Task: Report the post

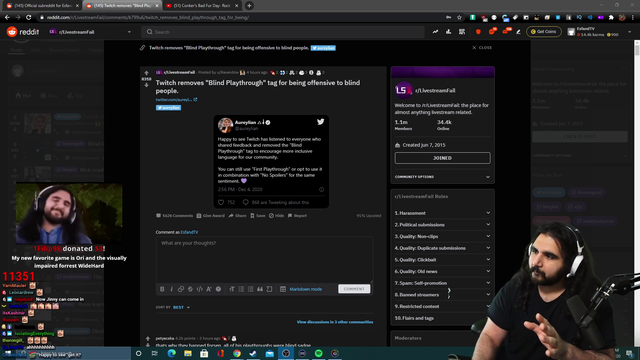Action: 297,216
